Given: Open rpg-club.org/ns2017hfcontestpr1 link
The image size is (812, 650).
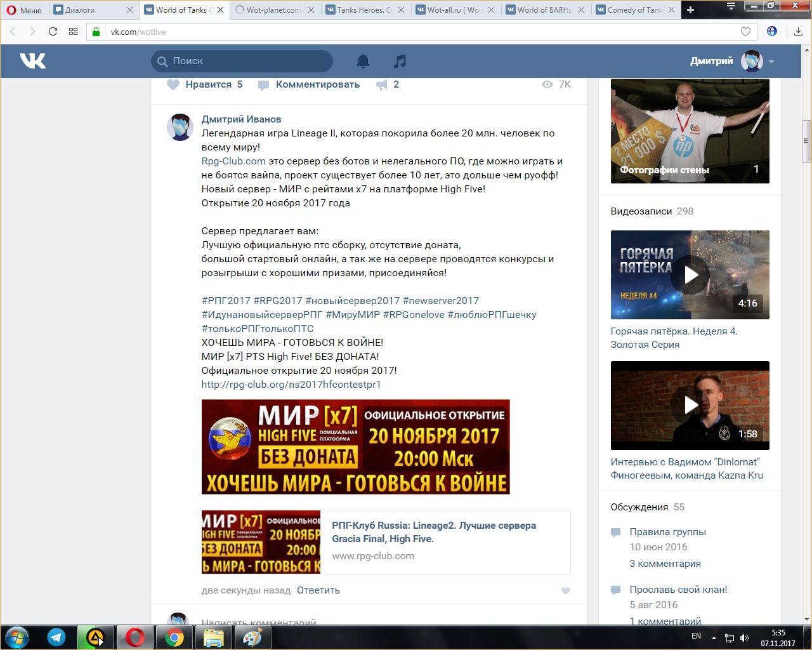Looking at the screenshot, I should point(291,385).
